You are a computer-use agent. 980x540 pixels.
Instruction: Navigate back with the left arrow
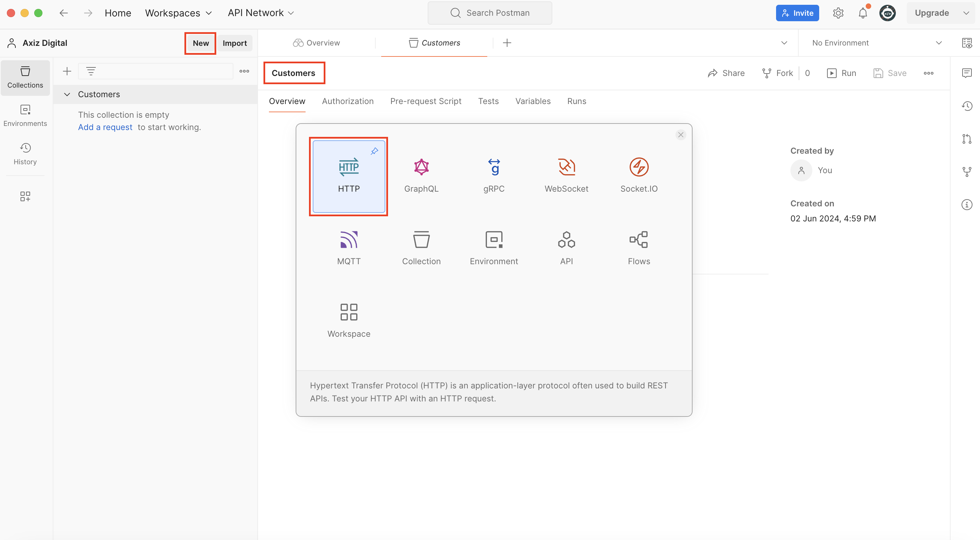[64, 13]
